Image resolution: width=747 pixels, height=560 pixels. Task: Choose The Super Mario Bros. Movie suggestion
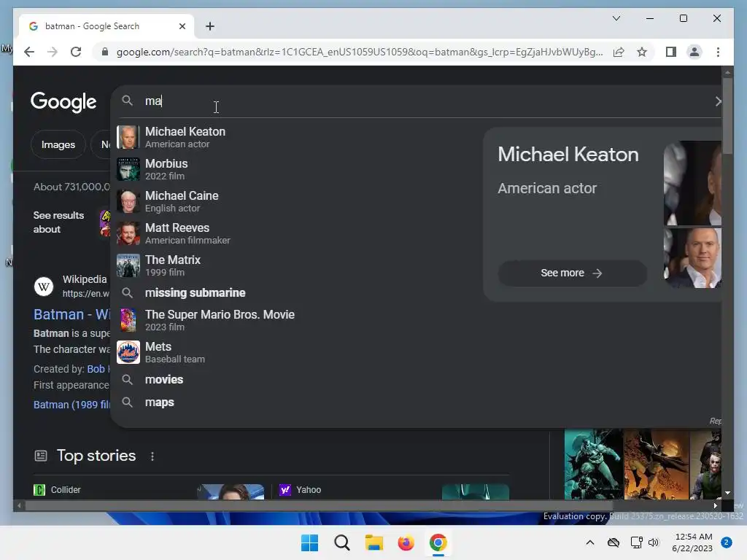click(x=295, y=320)
